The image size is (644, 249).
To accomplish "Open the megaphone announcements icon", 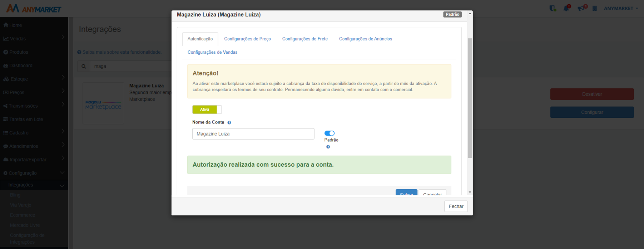I will pyautogui.click(x=582, y=8).
